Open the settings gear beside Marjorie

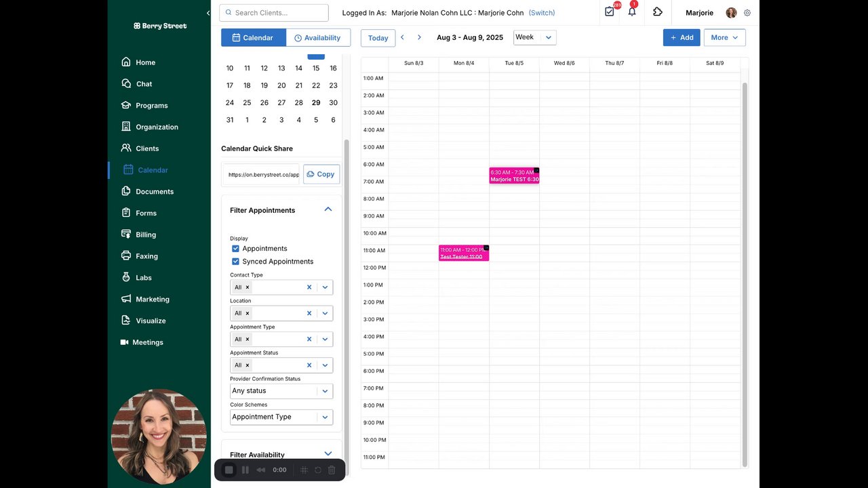click(747, 13)
